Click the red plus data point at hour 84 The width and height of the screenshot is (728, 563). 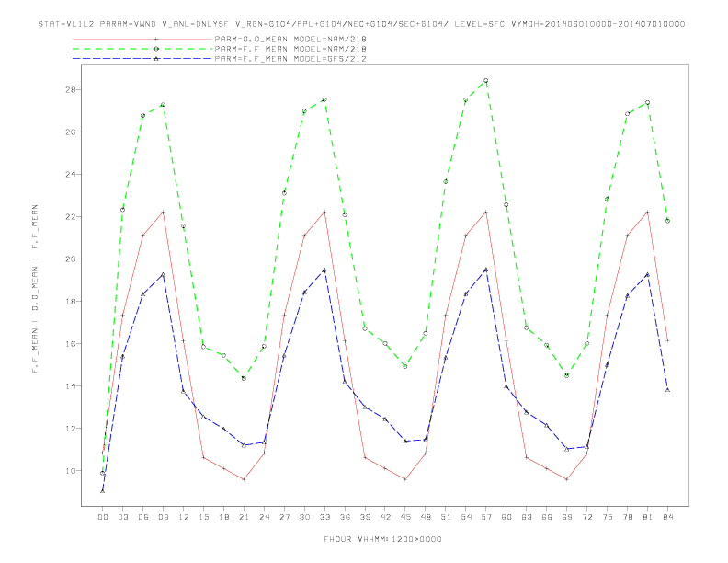pyautogui.click(x=667, y=340)
